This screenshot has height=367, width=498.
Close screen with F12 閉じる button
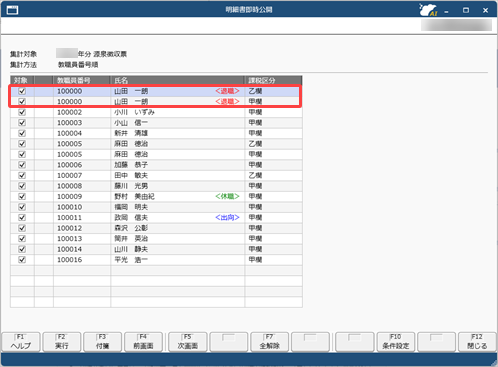(477, 342)
